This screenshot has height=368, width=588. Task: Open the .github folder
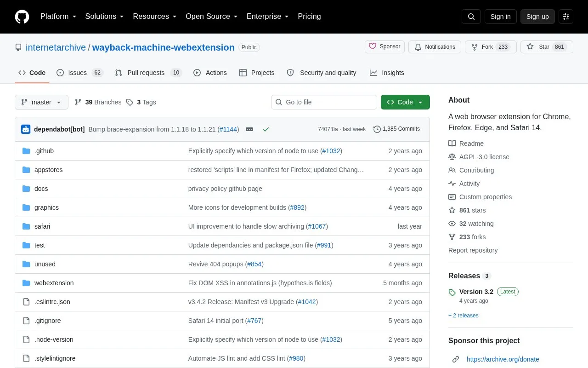pyautogui.click(x=44, y=151)
